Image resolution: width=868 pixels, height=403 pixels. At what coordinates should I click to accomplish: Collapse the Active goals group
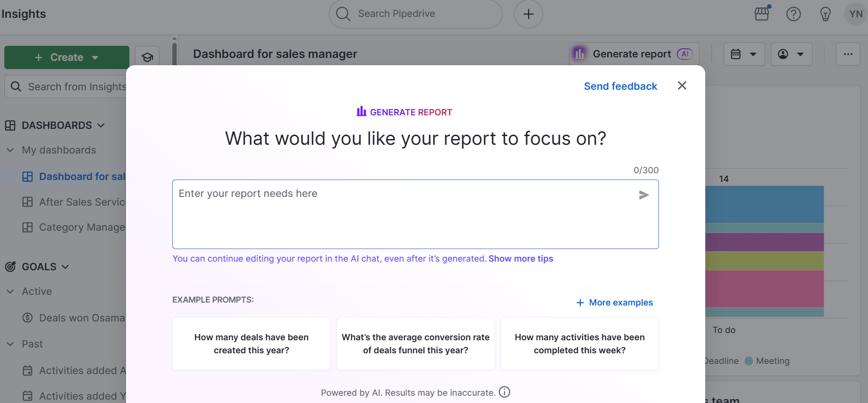click(10, 292)
